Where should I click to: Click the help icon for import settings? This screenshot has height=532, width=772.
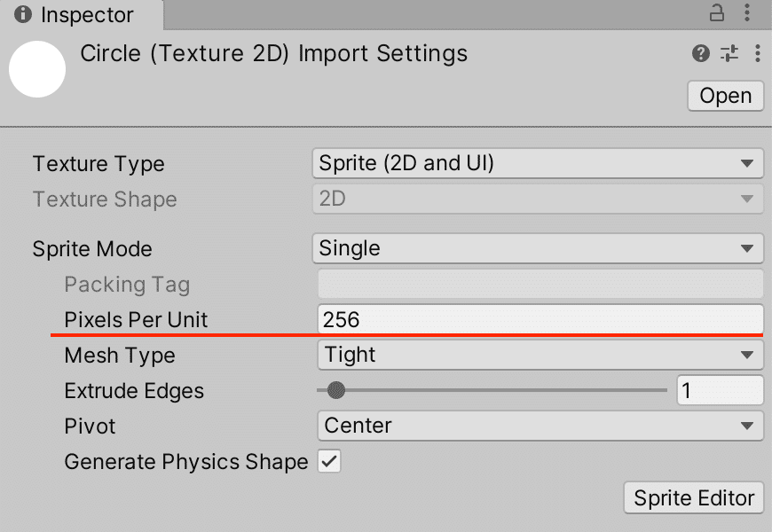700,54
